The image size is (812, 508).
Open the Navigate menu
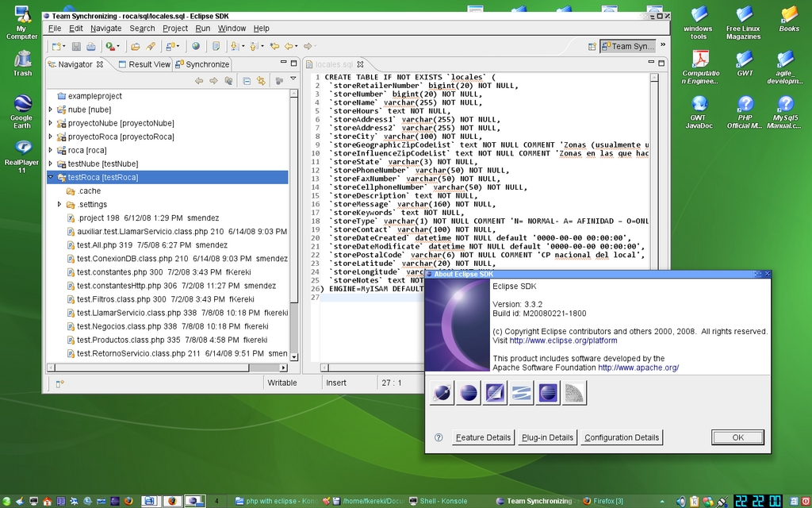coord(105,29)
